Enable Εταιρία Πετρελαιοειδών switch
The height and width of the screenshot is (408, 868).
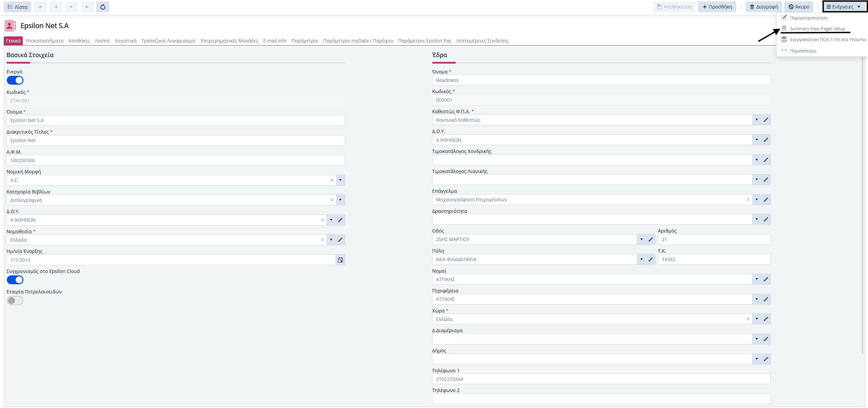(x=15, y=301)
